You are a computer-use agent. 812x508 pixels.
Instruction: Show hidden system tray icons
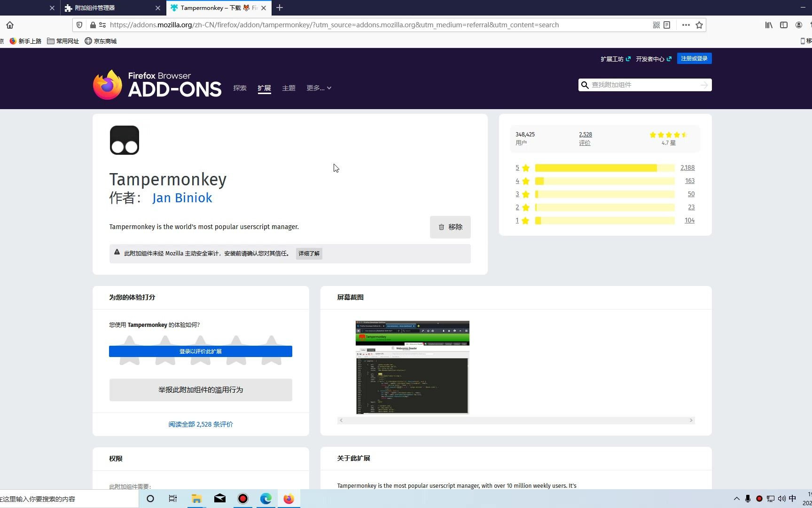(x=736, y=499)
